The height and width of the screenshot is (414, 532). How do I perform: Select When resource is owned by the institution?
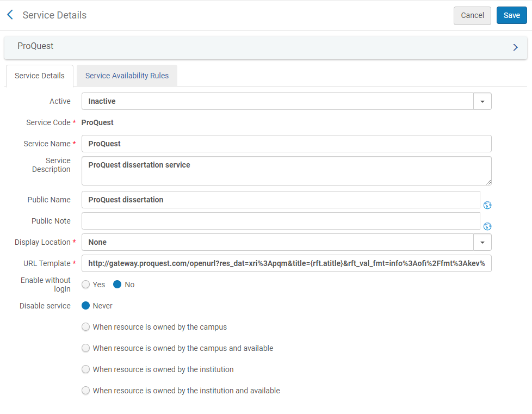click(x=86, y=369)
